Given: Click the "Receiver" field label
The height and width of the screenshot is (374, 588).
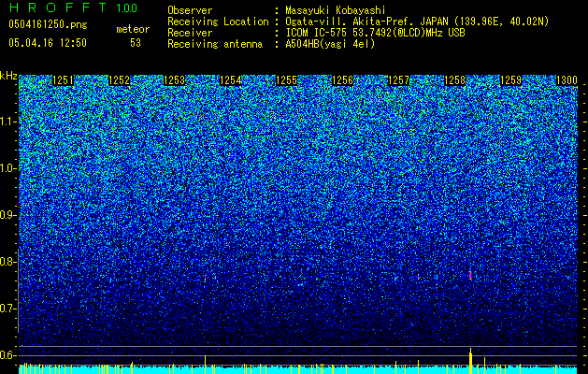Looking at the screenshot, I should (x=190, y=33).
